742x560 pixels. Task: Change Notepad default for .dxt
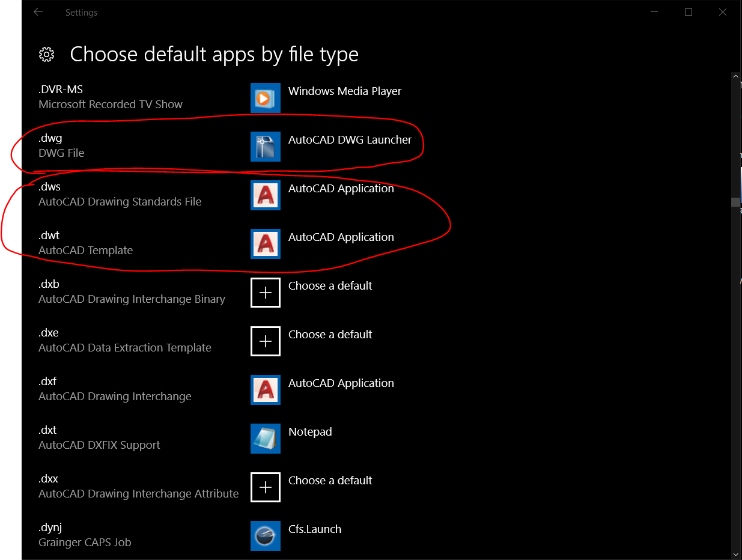310,432
